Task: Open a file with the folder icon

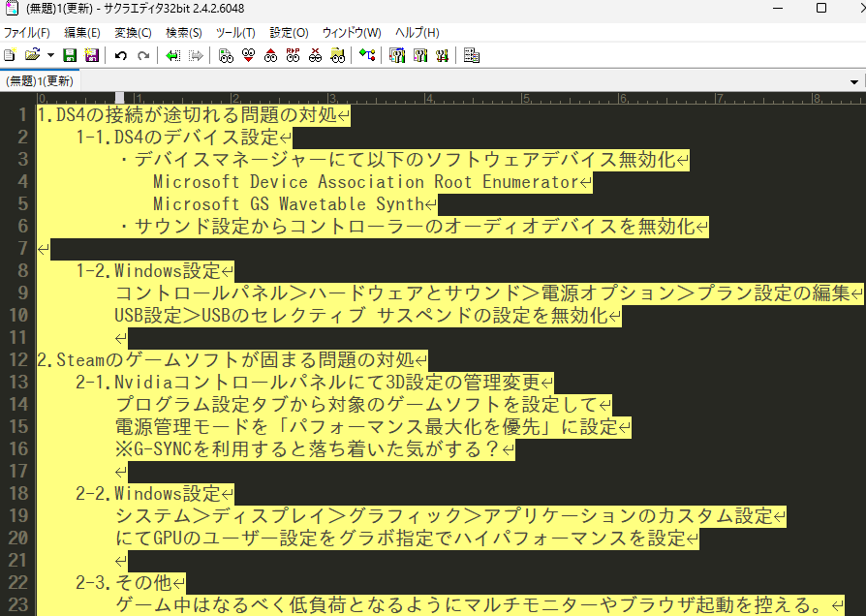Action: (x=33, y=55)
